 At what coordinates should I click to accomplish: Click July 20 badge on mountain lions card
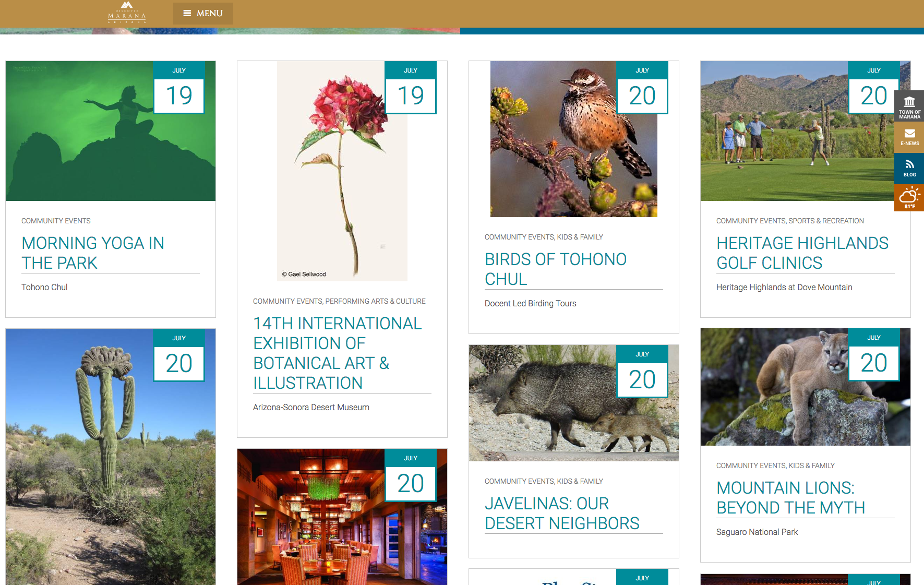pos(874,355)
